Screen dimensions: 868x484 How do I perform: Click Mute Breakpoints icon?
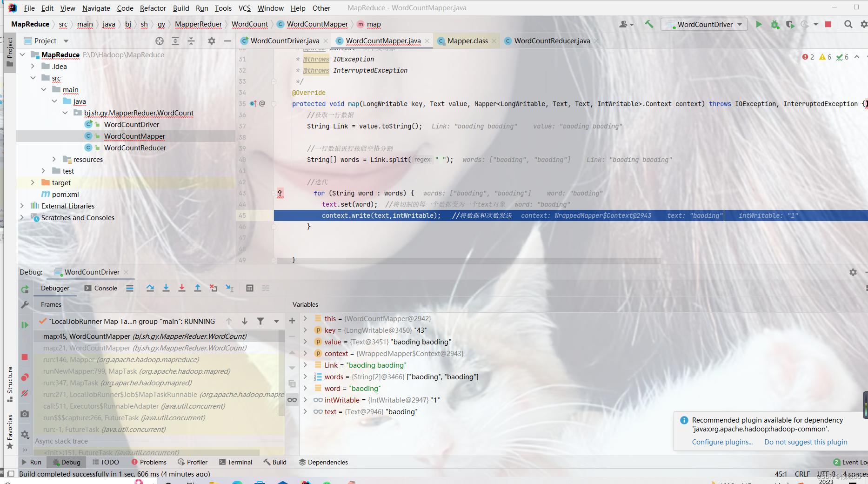click(25, 393)
